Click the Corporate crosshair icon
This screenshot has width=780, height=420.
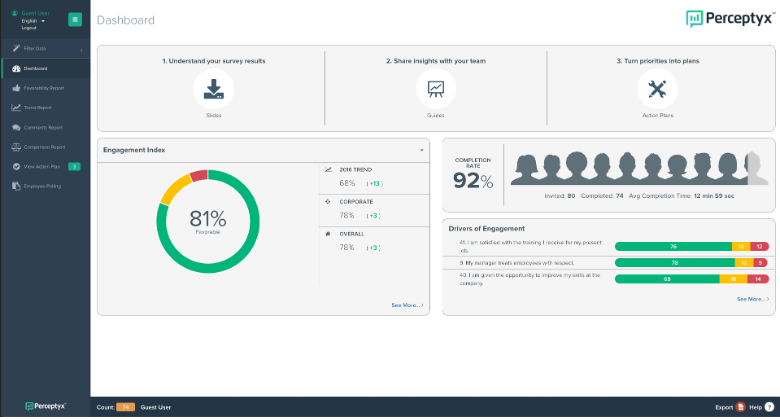[x=328, y=202]
